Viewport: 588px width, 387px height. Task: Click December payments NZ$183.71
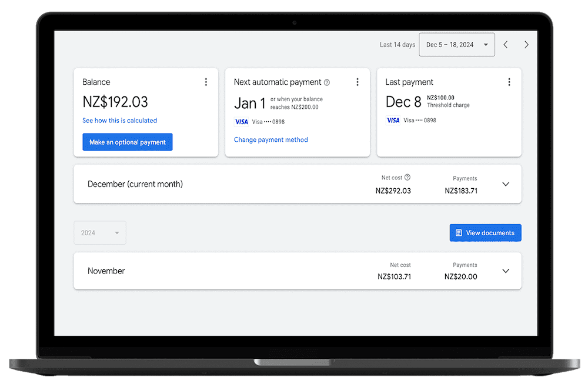[461, 191]
